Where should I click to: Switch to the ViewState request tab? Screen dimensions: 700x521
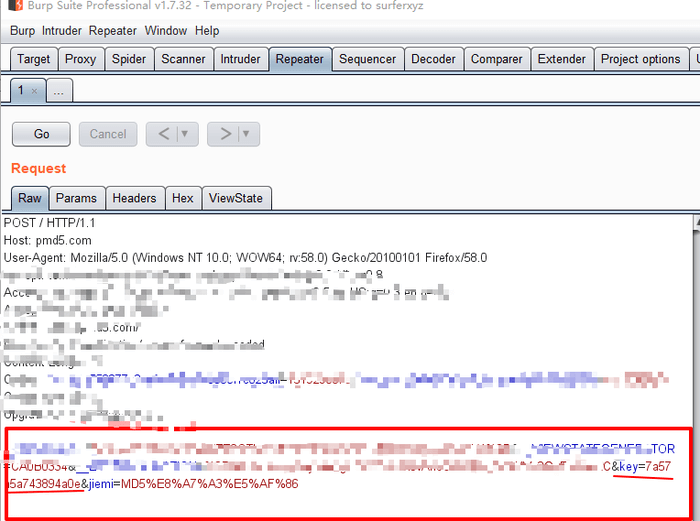[236, 198]
